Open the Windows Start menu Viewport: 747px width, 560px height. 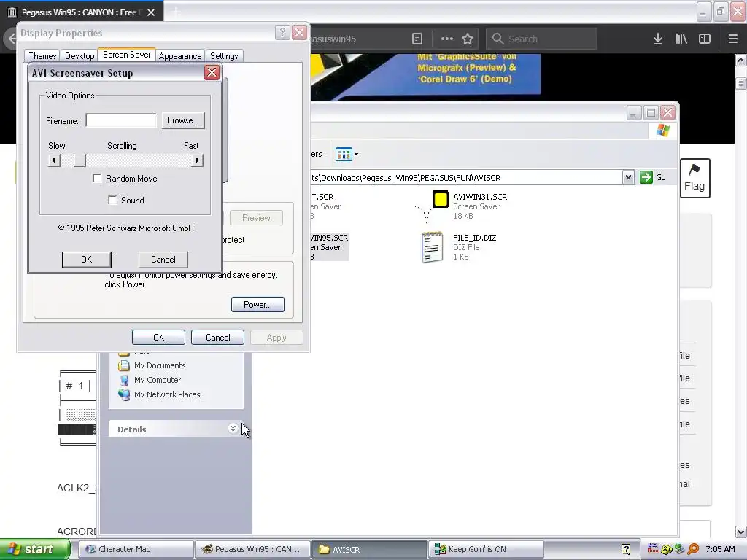tap(34, 549)
